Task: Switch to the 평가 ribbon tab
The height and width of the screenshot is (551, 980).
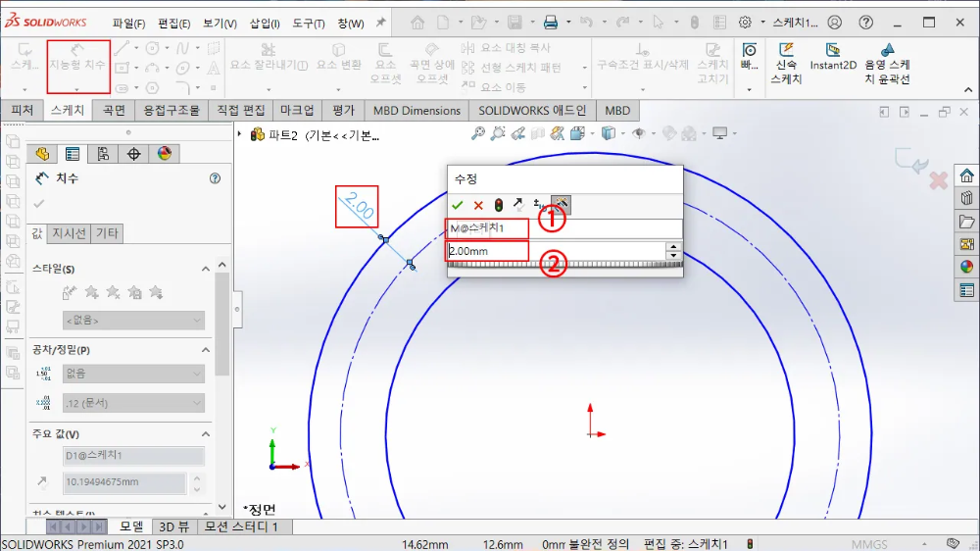Action: (343, 111)
